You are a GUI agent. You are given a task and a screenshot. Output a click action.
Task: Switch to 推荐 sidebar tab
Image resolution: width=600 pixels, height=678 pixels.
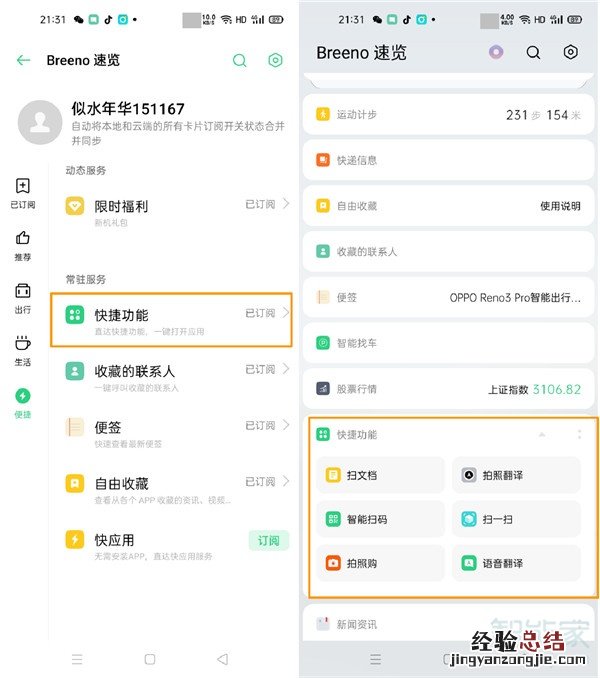(23, 245)
